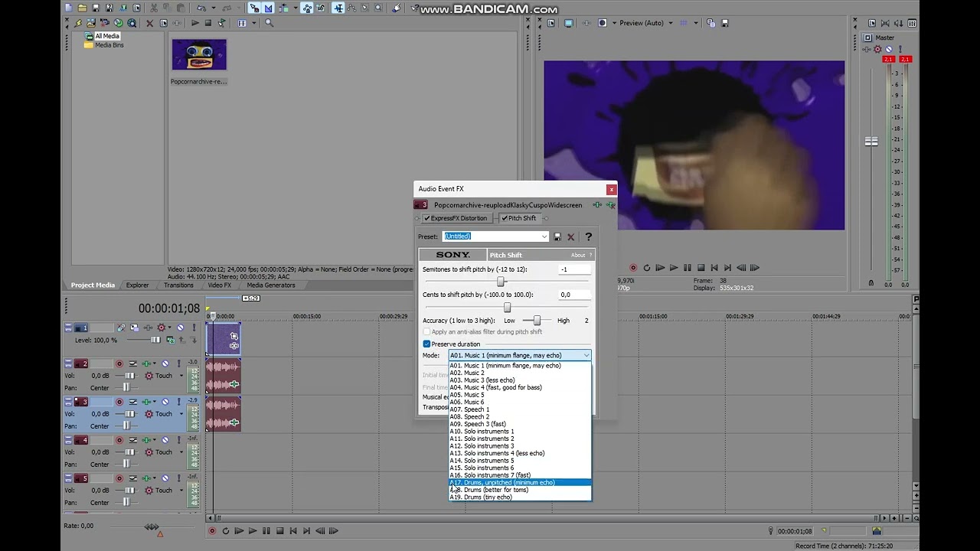
Task: Open the Media Generators tab
Action: [x=271, y=285]
